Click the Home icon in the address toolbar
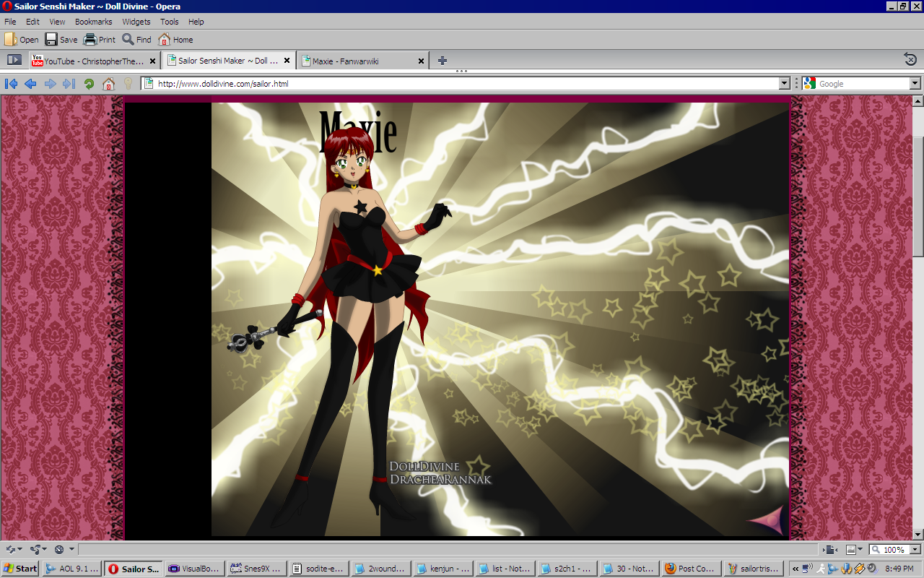 pos(108,84)
